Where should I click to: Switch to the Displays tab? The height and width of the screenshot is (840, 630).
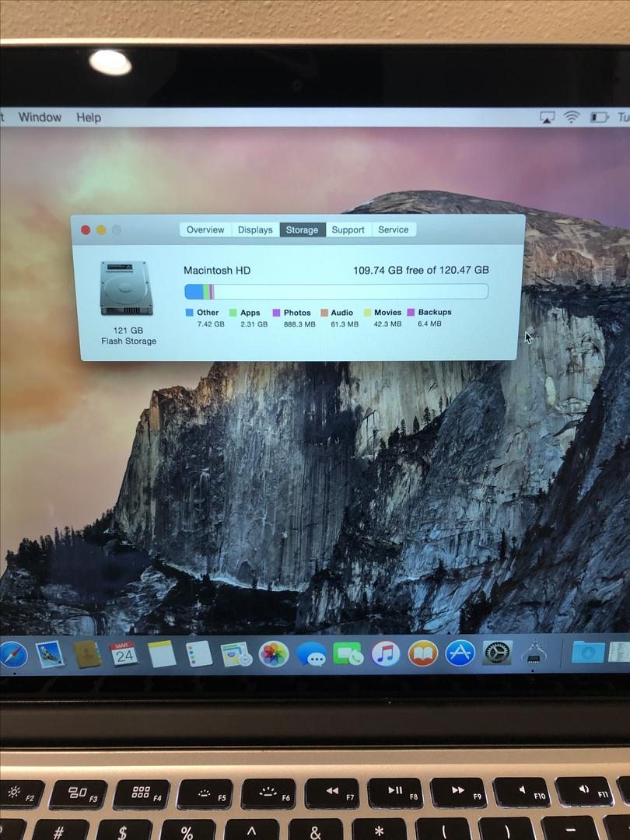coord(255,229)
